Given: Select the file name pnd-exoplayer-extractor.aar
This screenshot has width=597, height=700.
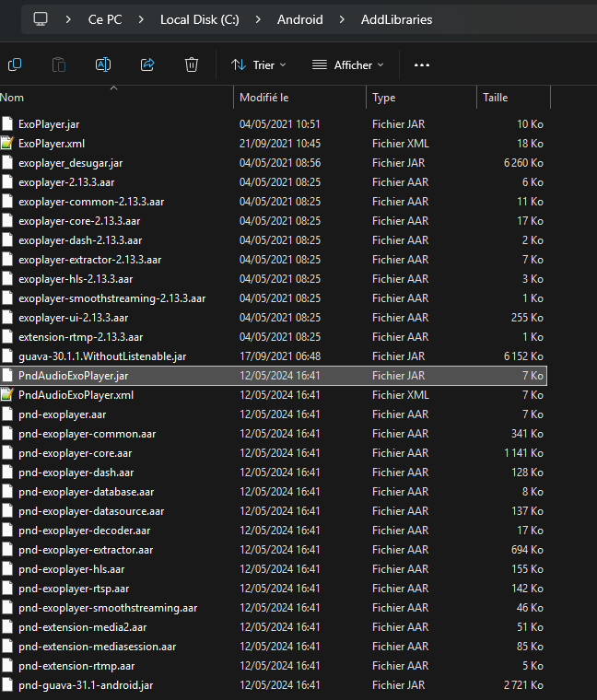Looking at the screenshot, I should (x=86, y=550).
